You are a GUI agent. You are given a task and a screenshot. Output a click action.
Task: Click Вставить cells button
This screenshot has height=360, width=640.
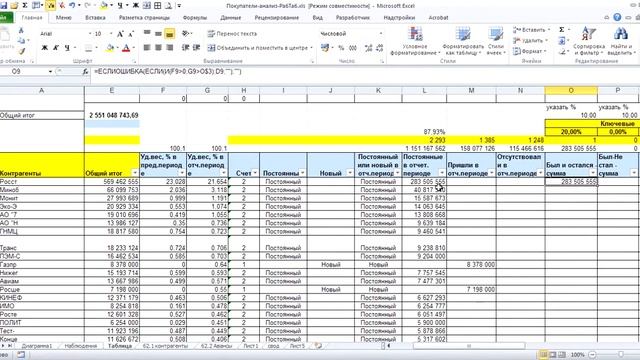tap(531, 30)
